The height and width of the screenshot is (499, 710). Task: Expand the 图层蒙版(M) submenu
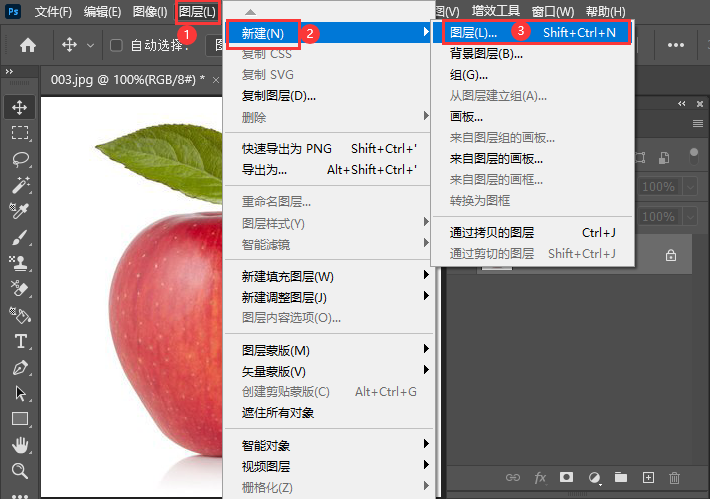tap(426, 349)
